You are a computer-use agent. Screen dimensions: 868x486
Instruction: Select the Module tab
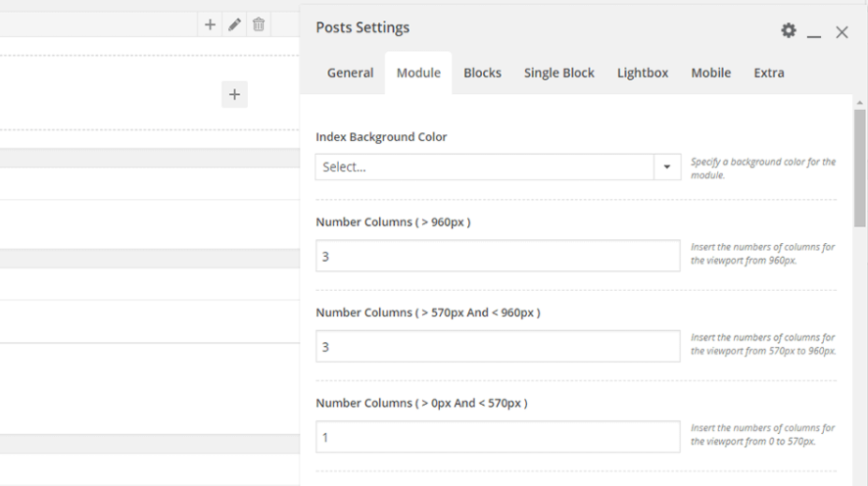[418, 73]
